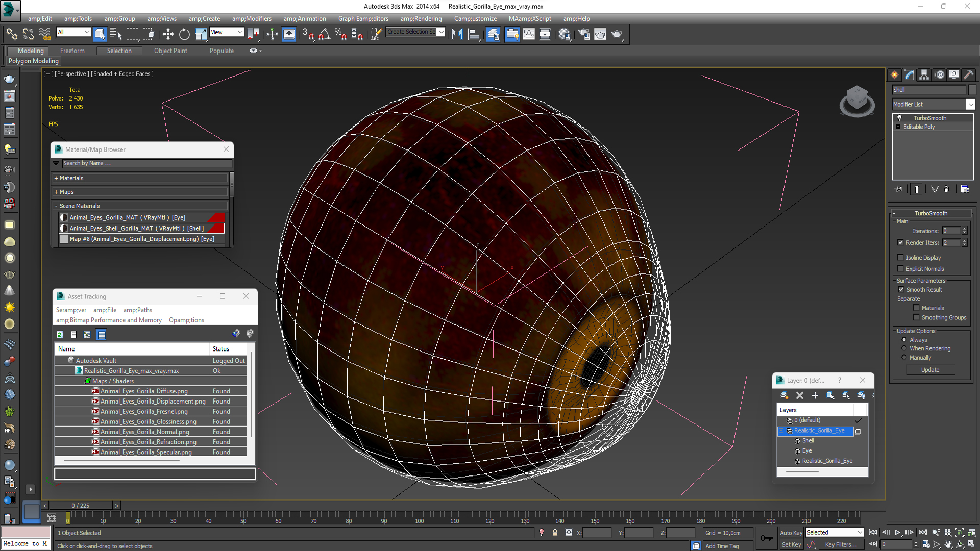The image size is (980, 551).
Task: Select the Always update option
Action: [x=904, y=340]
